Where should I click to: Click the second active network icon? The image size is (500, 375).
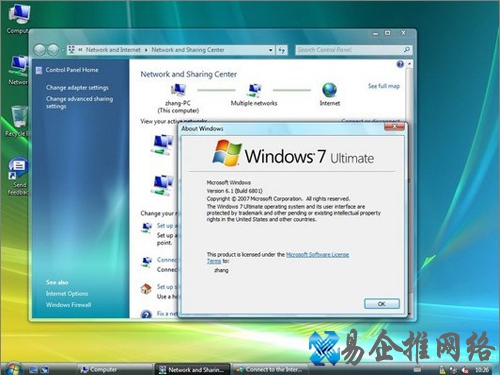click(163, 184)
